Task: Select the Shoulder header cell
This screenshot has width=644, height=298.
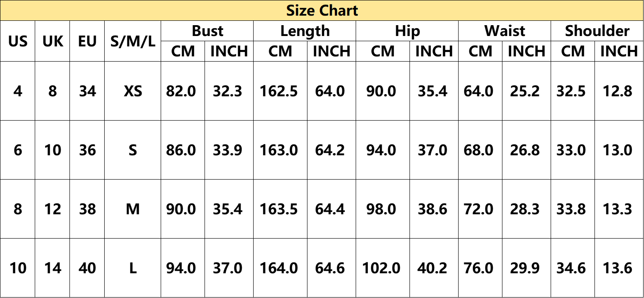Action: coord(597,31)
